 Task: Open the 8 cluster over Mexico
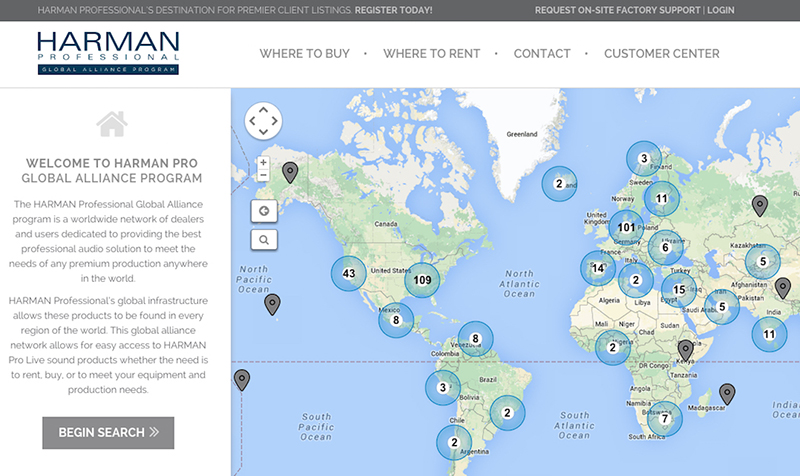click(x=396, y=320)
